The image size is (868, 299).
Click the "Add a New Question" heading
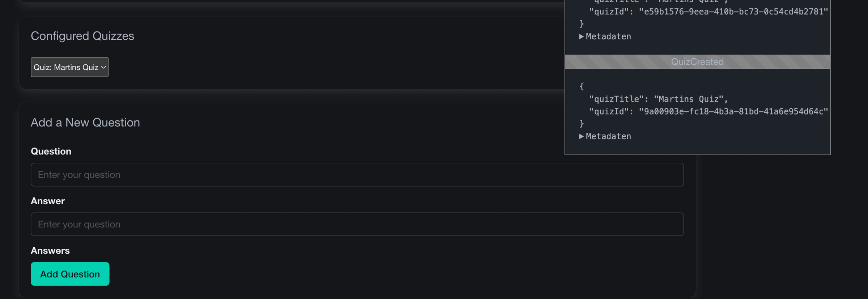(85, 123)
